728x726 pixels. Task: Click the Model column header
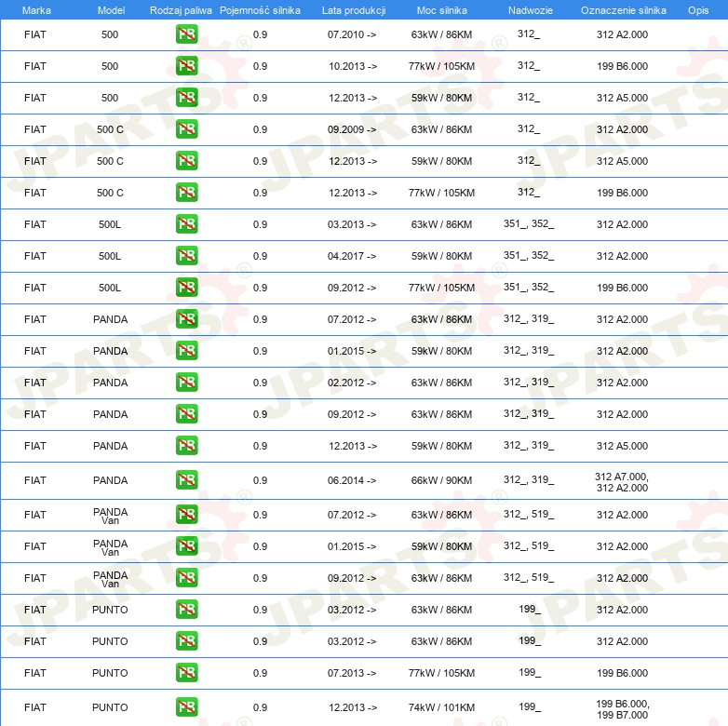[x=111, y=10]
